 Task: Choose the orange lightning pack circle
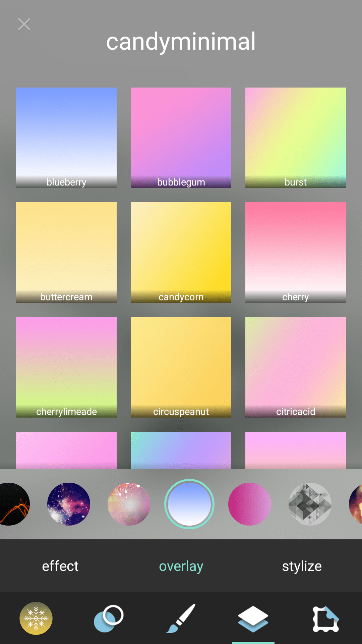(13, 504)
